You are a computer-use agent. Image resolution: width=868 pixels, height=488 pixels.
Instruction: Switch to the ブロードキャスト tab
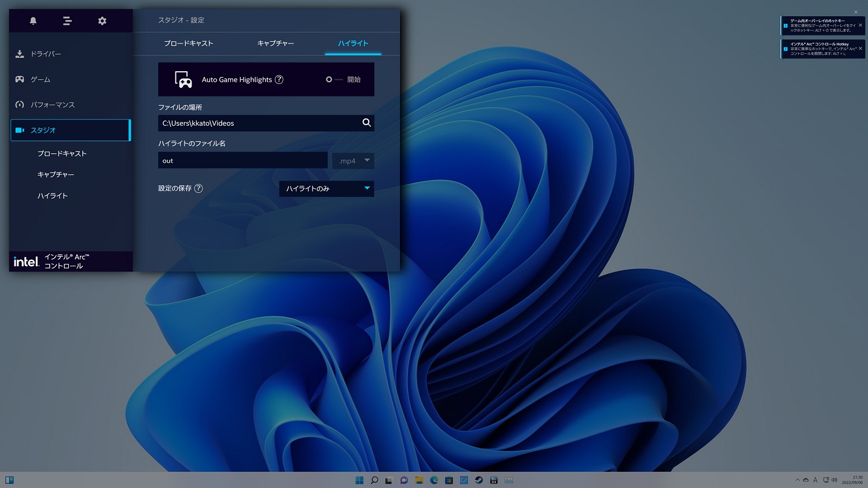pos(189,43)
